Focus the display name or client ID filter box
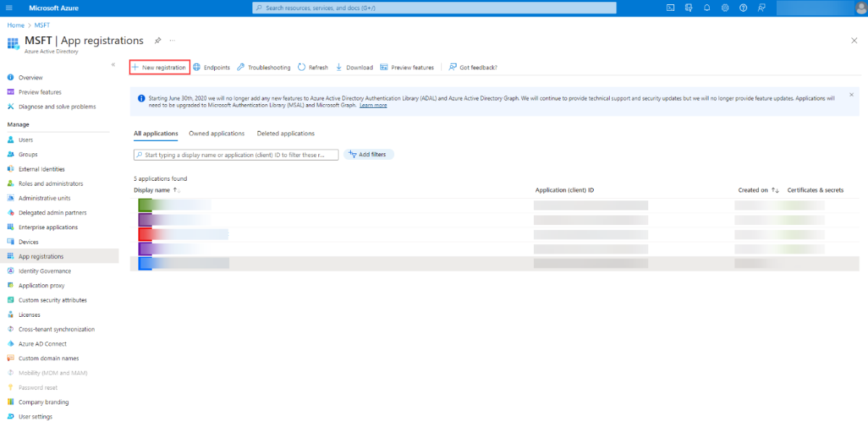 point(236,155)
